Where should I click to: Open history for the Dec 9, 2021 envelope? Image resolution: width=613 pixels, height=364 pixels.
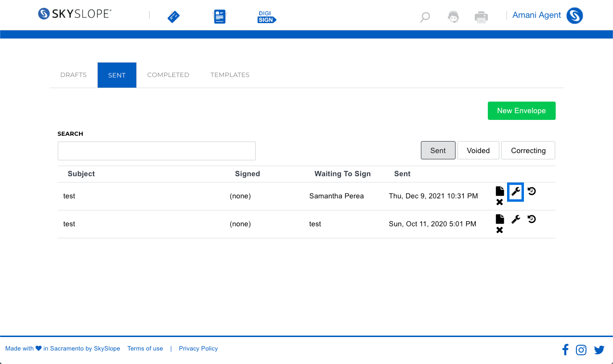[532, 191]
